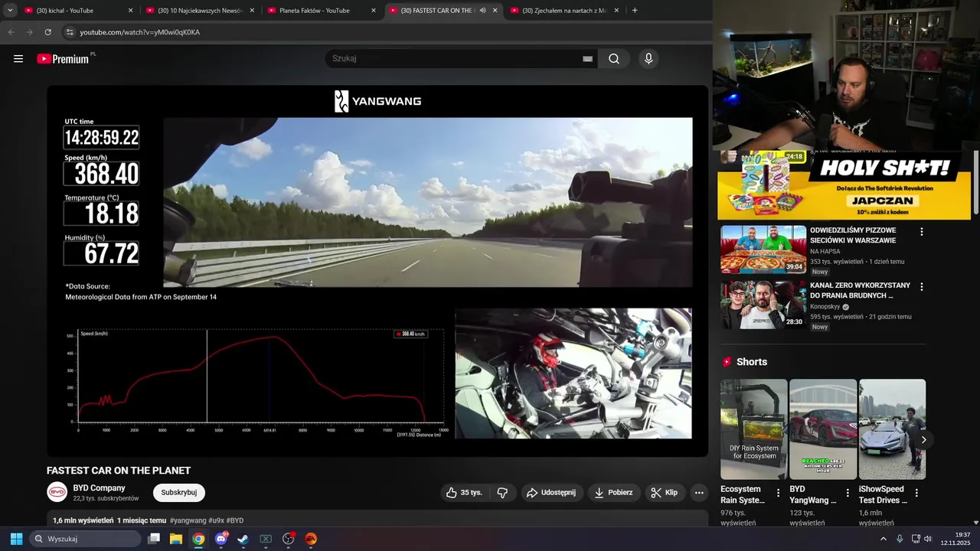
Task: Go back in browser history
Action: pos(11,32)
